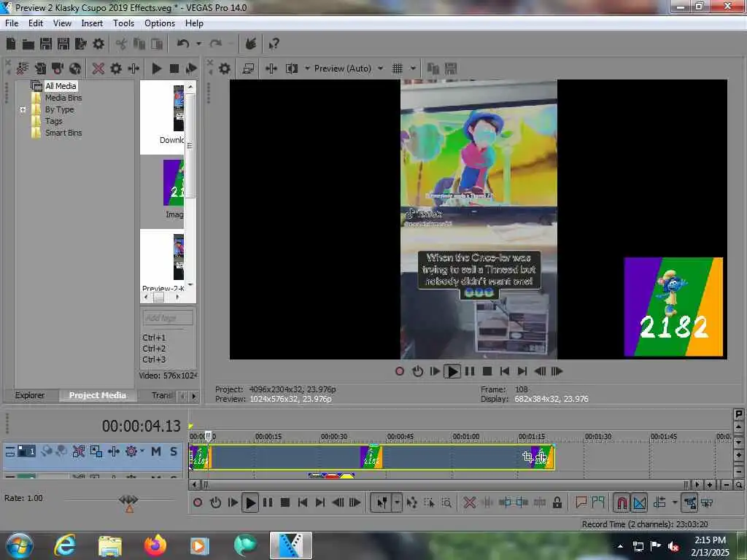Viewport: 747px width, 560px height.
Task: Click the Render As icon in main toolbar
Action: pos(80,44)
